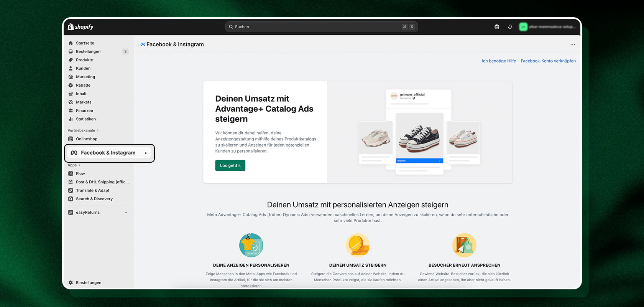Image resolution: width=644 pixels, height=307 pixels.
Task: Open the Ich benötige Hilfe link
Action: [499, 61]
